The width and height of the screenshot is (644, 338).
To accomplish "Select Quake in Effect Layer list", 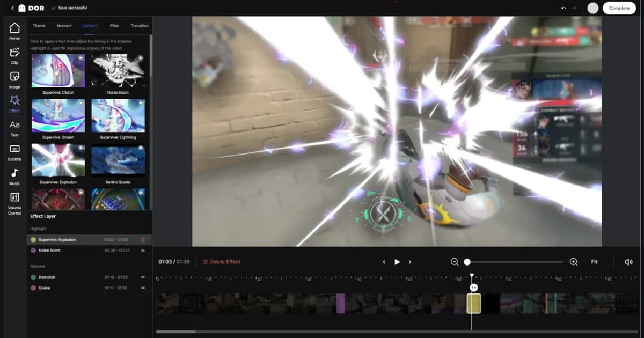I will (x=89, y=288).
